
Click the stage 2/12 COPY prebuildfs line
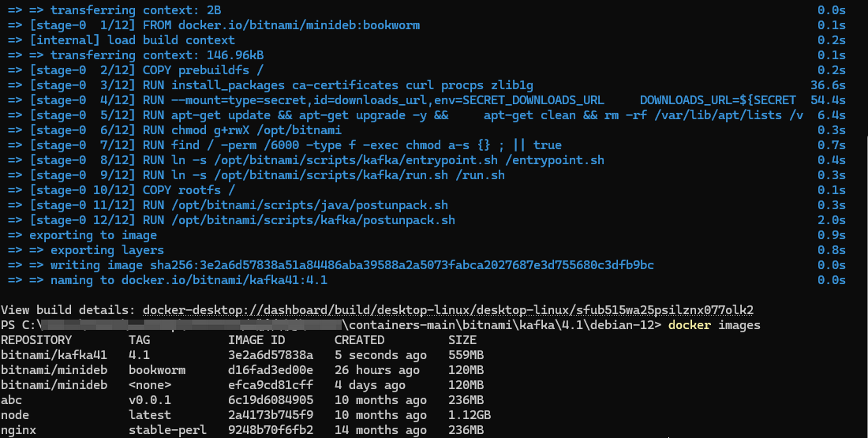click(x=136, y=71)
